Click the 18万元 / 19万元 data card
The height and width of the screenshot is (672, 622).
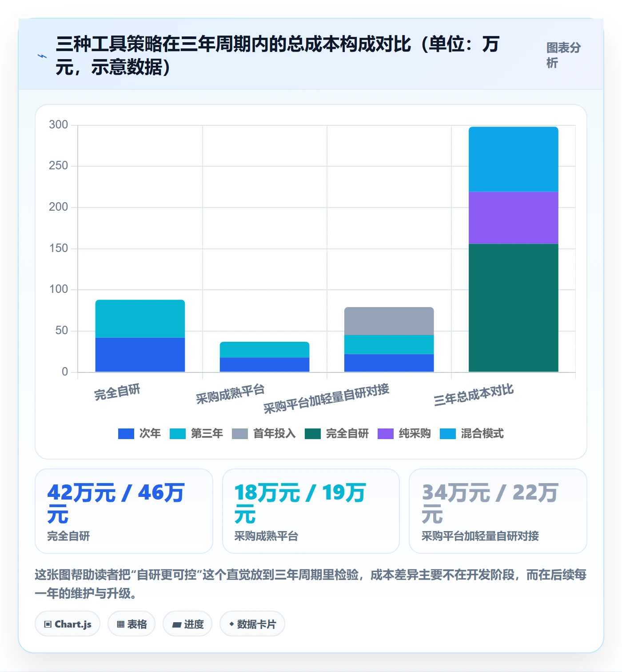311,511
